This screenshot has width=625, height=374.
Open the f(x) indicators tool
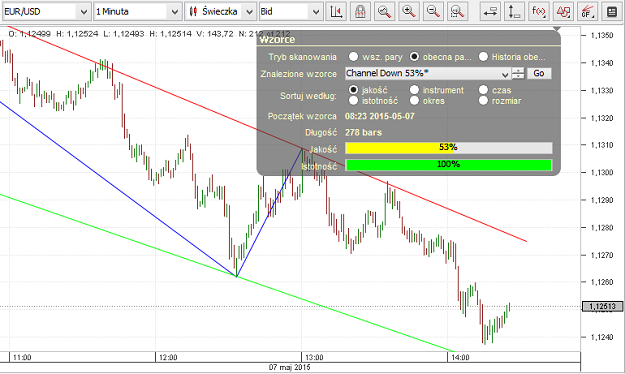pos(539,12)
